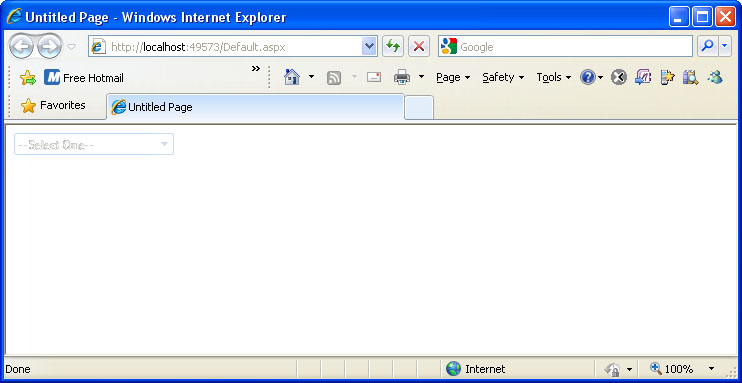Viewport: 742px width, 383px height.
Task: Open the Free Hotmail favorites link
Action: tap(84, 78)
